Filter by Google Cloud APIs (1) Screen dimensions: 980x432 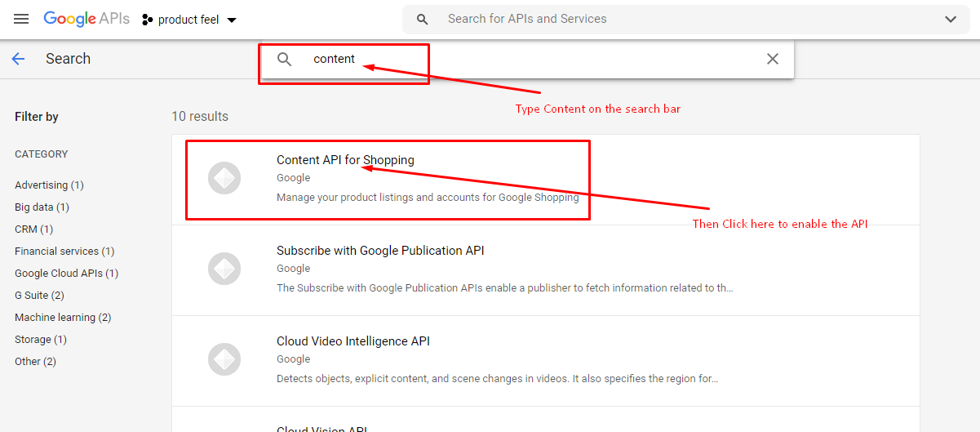tap(66, 274)
